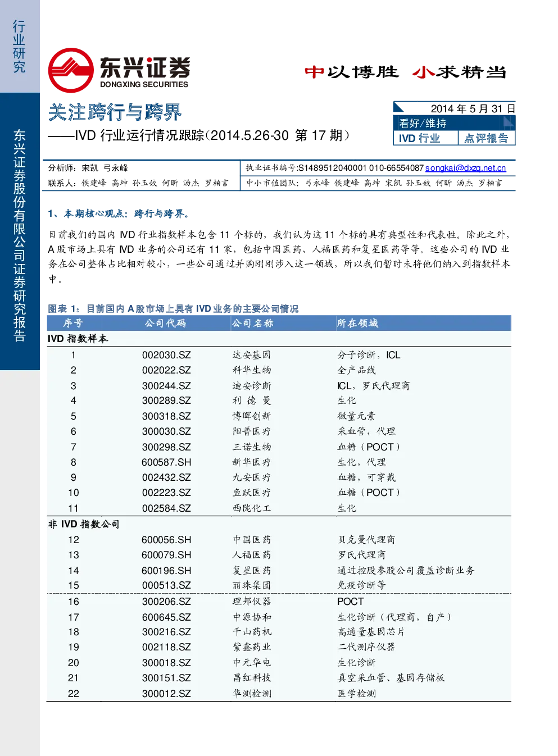Select stock code 300018.SZ
This screenshot has width=558, height=756.
[x=166, y=663]
